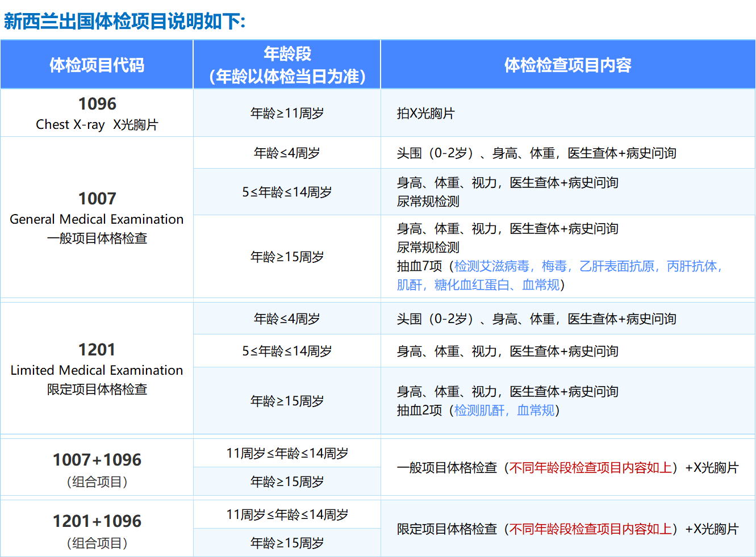Click the 体检检查项目内容 column header
This screenshot has width=756, height=557.
click(x=568, y=64)
